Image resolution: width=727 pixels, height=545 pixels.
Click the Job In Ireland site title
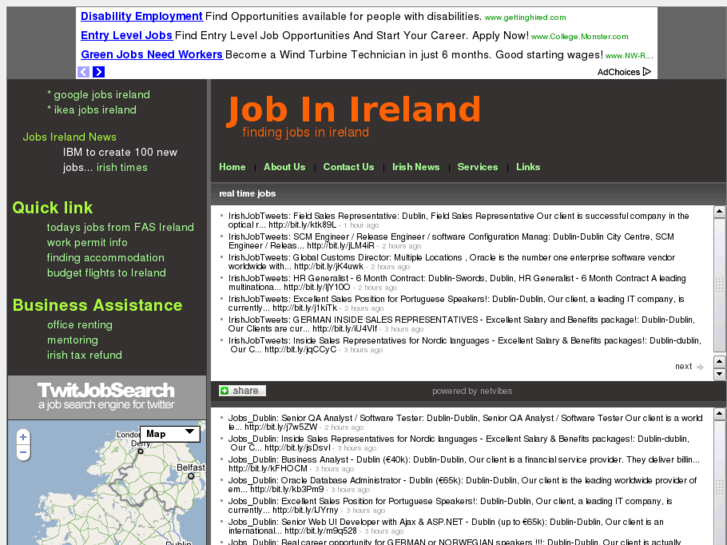[x=353, y=109]
